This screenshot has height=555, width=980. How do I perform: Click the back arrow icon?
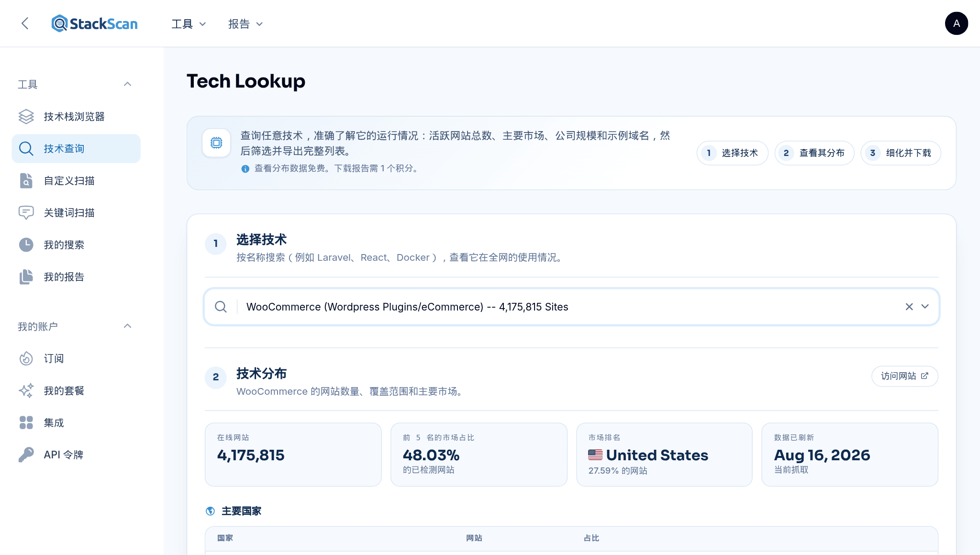tap(25, 23)
